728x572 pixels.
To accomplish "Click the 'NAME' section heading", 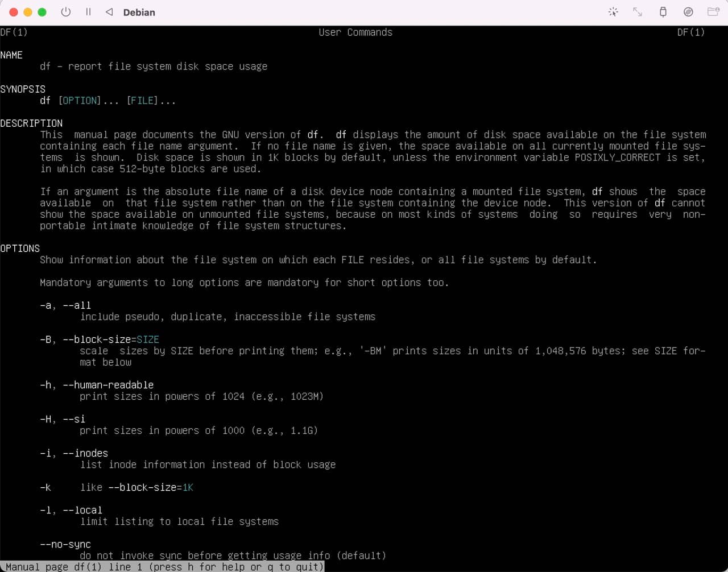I will click(11, 55).
